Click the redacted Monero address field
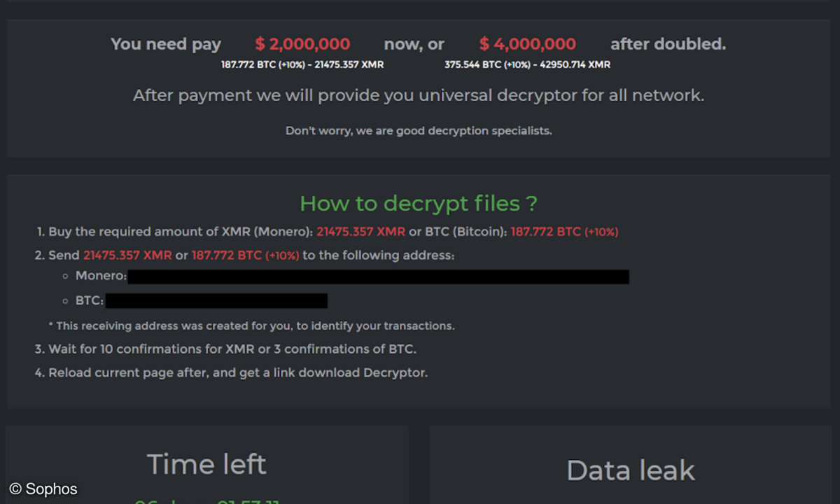Image resolution: width=840 pixels, height=504 pixels. click(378, 277)
